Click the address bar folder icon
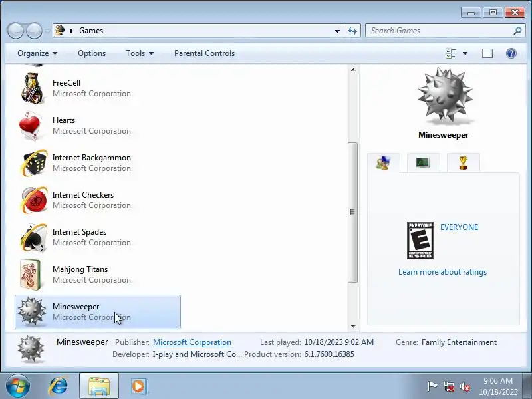Image resolution: width=532 pixels, height=399 pixels. (61, 31)
